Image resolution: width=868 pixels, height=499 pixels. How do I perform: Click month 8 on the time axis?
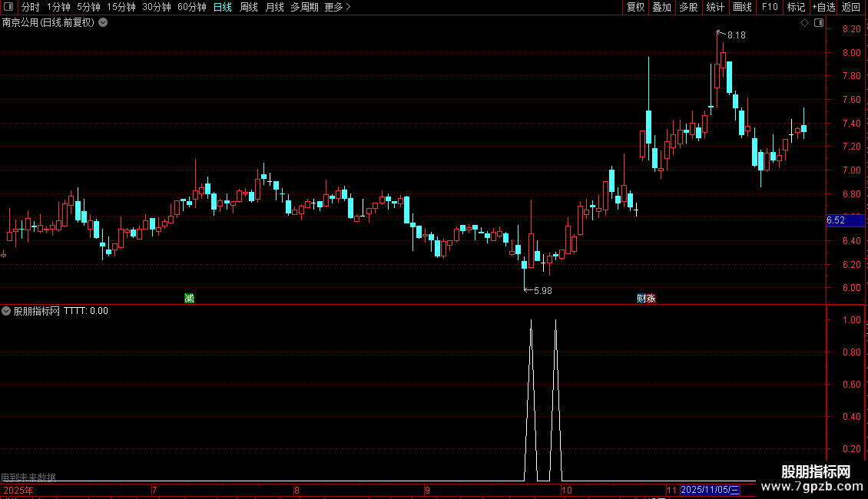click(297, 490)
